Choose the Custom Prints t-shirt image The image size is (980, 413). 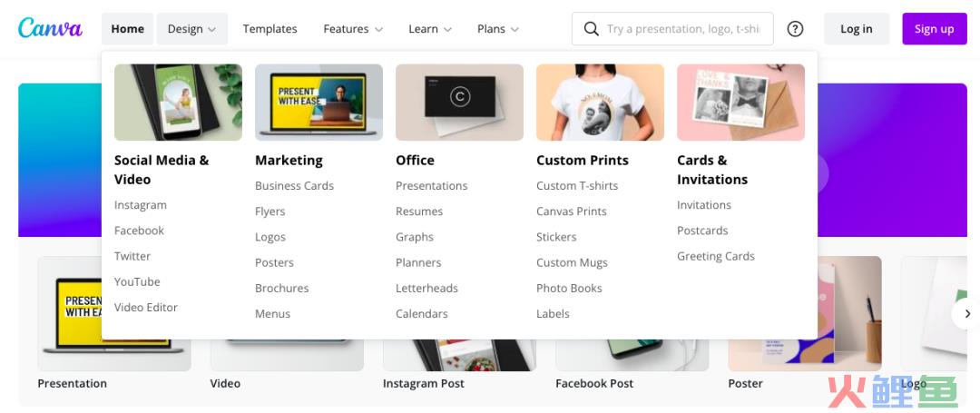pyautogui.click(x=600, y=103)
